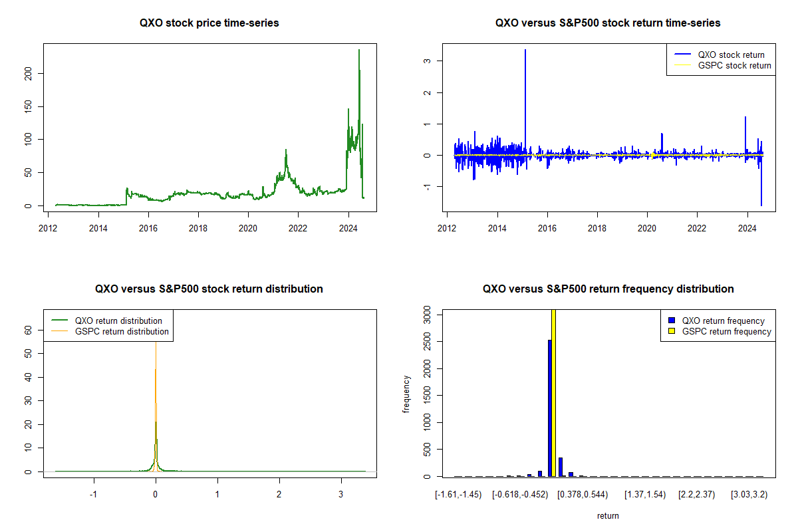Click the yellow GSPC return frequency swatch

[673, 331]
